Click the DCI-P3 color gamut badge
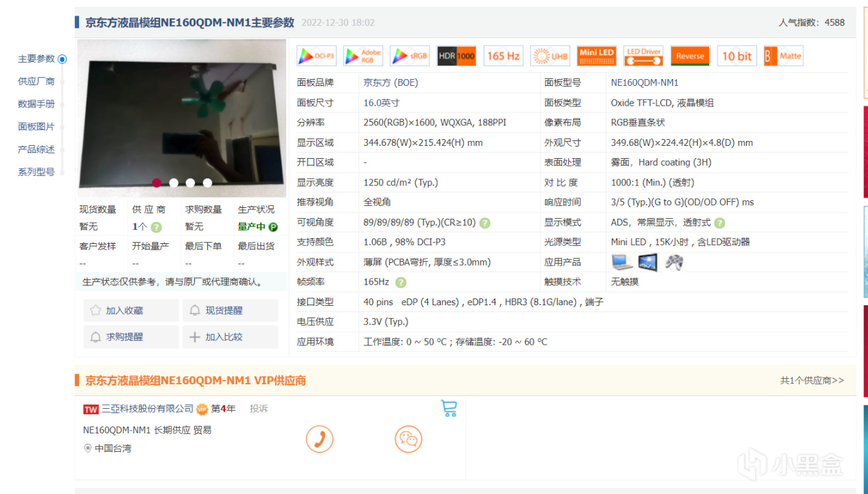This screenshot has height=494, width=868. coord(317,56)
